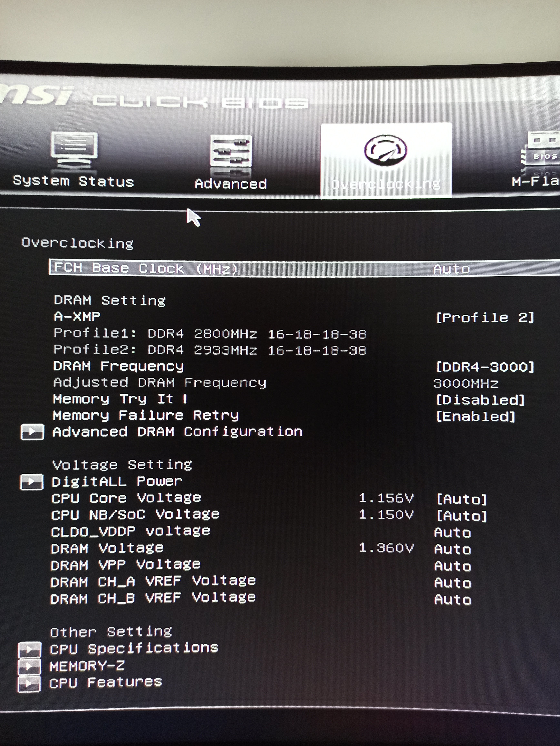Image resolution: width=560 pixels, height=746 pixels.
Task: Open CPU NB/SoC Voltage Auto option
Action: (x=461, y=516)
